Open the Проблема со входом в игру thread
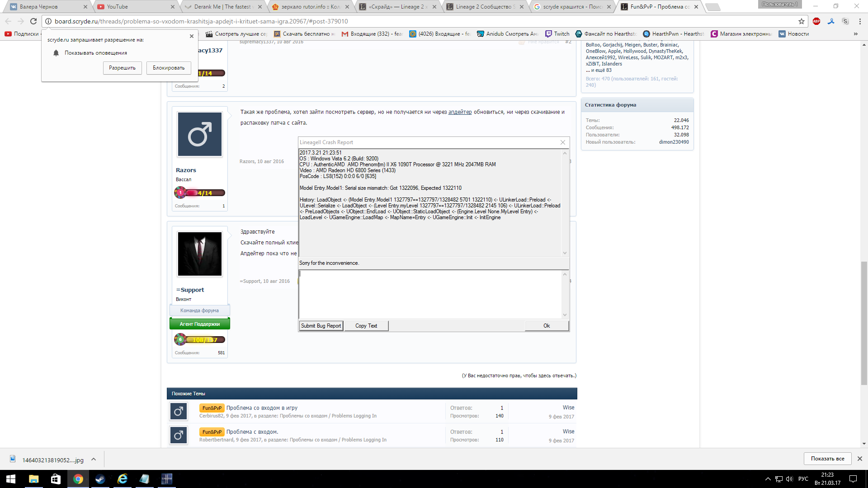 [x=262, y=408]
